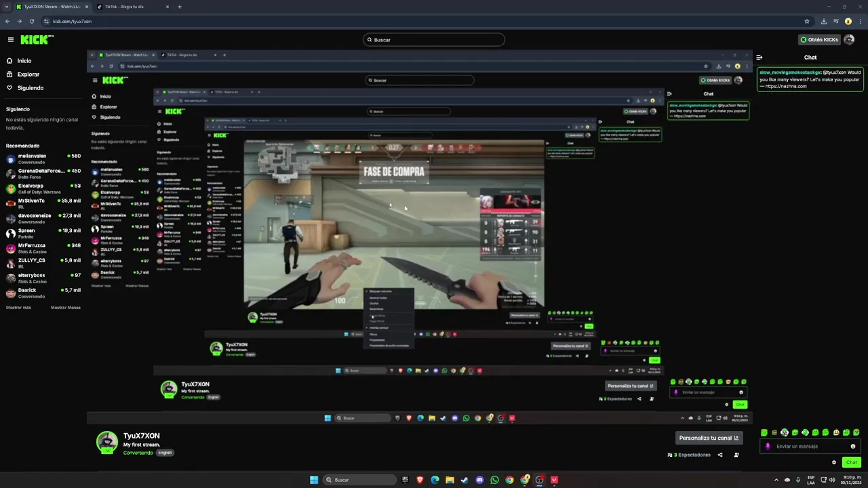Open Discord from the taskbar
Viewport: 868px width, 488px height.
point(479,480)
